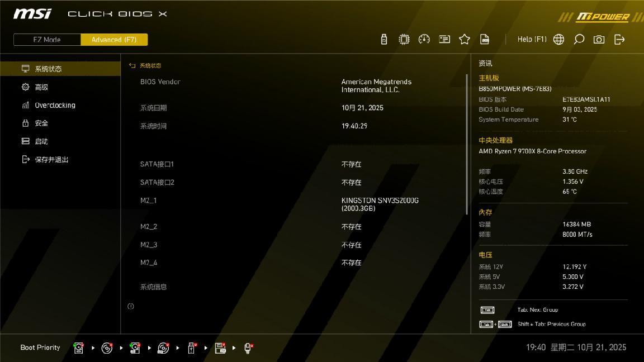Click the Help (F1) button
This screenshot has width=644, height=362.
(x=532, y=40)
